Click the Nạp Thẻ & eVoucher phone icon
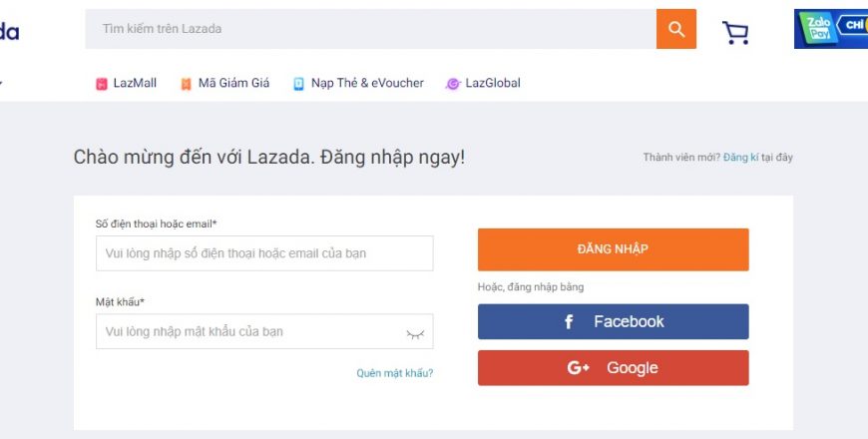Viewport: 868px width, 439px height. coord(298,84)
